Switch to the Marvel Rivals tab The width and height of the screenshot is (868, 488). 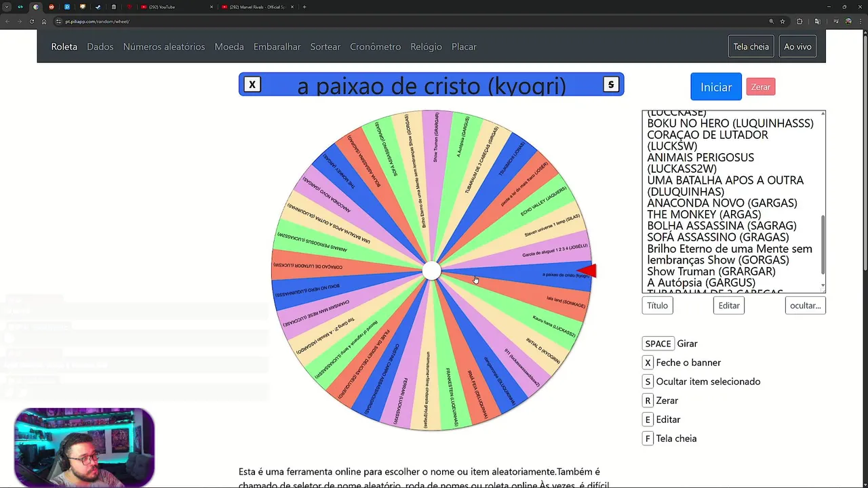tap(258, 7)
